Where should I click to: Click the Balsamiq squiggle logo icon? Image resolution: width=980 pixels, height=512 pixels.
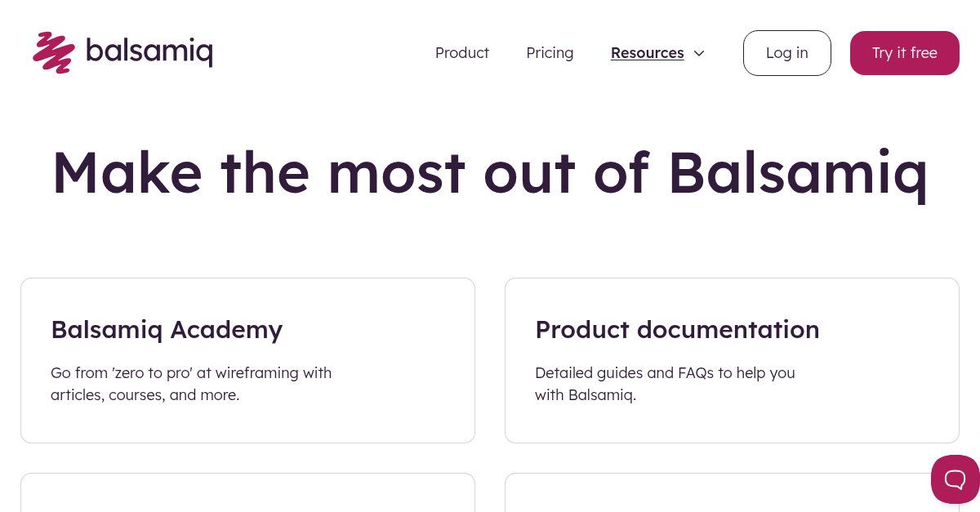coord(53,52)
